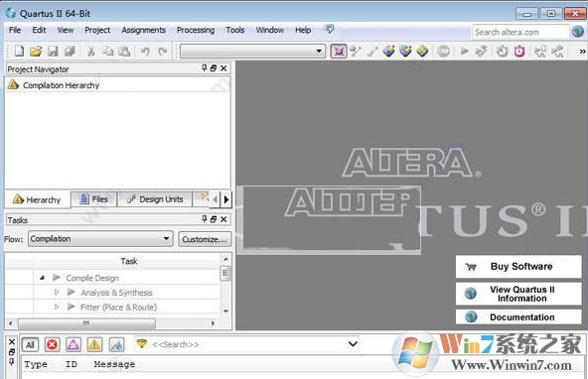Toggle the error messages filter icon

tap(52, 344)
